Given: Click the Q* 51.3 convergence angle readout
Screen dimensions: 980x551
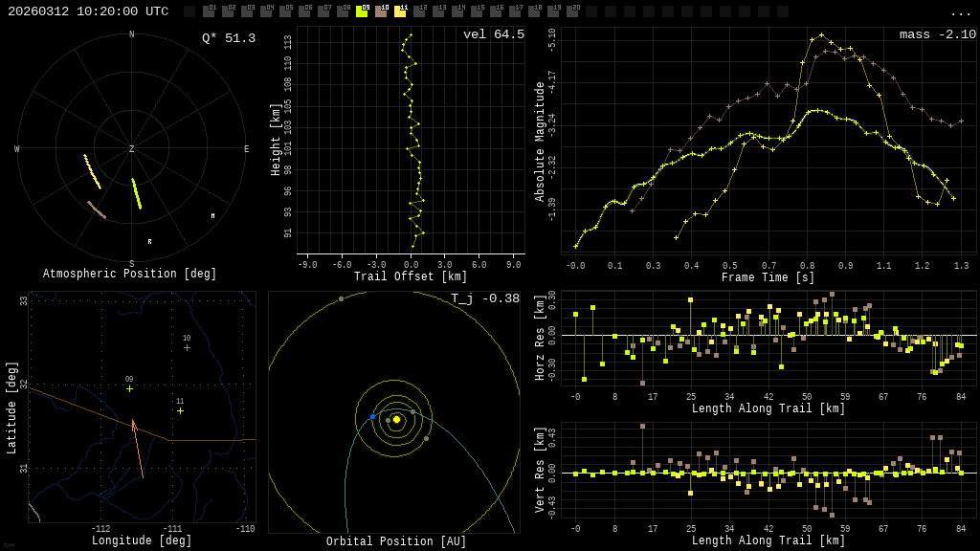Looking at the screenshot, I should 228,38.
